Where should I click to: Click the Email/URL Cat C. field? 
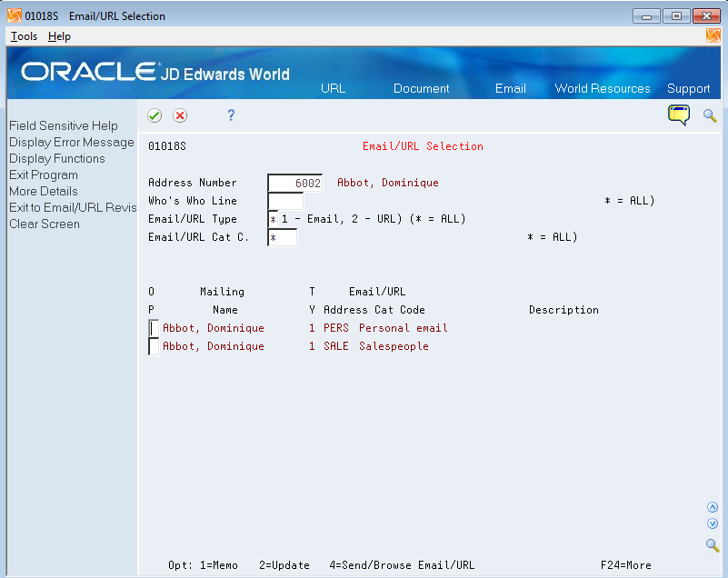coord(283,238)
